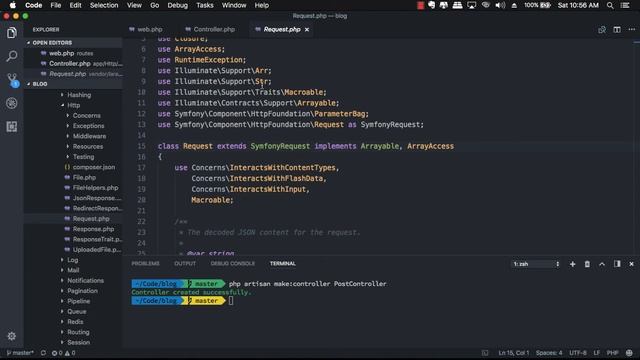This screenshot has width=640, height=360.
Task: Open the Debug view icon
Action: pyautogui.click(x=12, y=103)
